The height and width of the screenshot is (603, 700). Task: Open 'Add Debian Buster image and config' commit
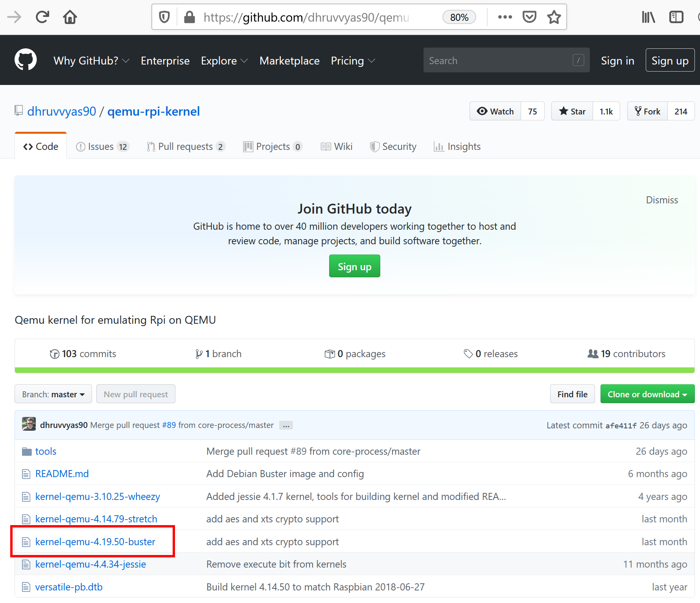pyautogui.click(x=285, y=474)
